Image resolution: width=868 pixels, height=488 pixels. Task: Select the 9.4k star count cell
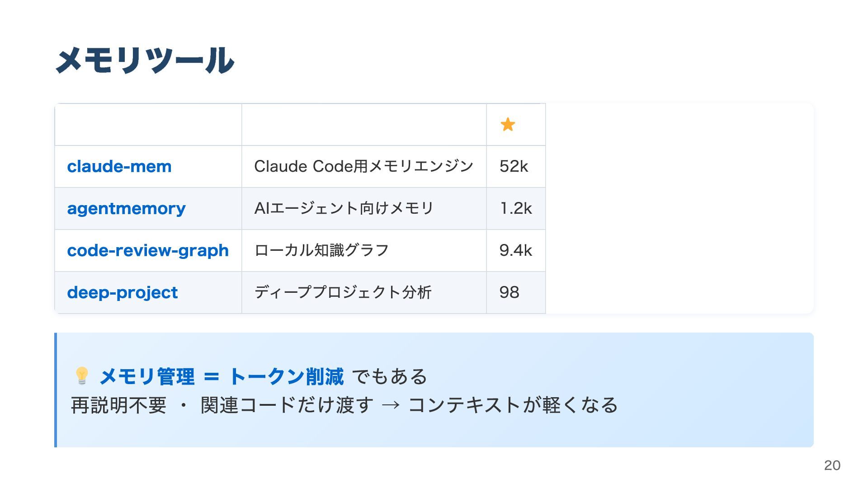[x=515, y=250]
